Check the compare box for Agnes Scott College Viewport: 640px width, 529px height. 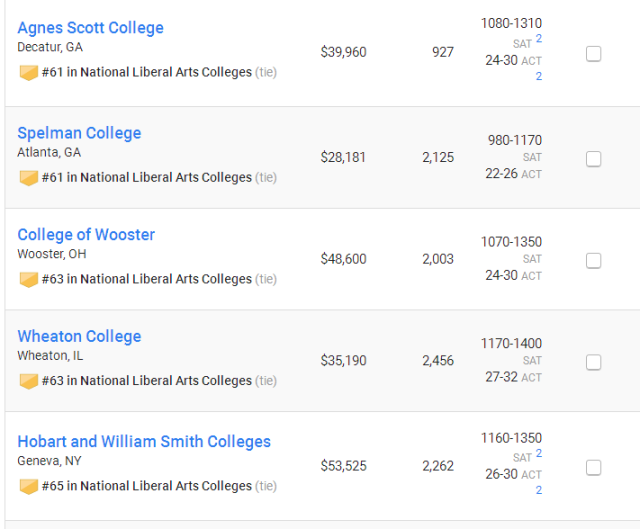[593, 54]
